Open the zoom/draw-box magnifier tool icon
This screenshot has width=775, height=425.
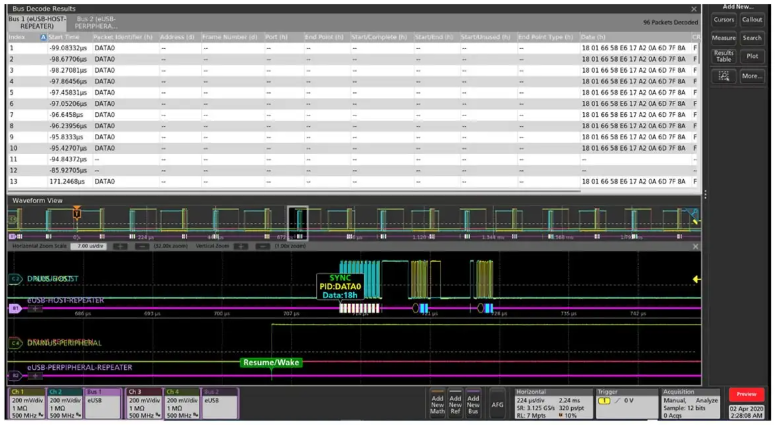724,76
